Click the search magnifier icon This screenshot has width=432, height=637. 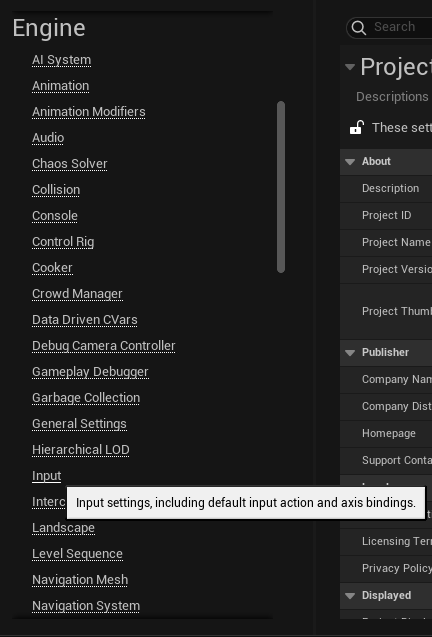pyautogui.click(x=358, y=27)
